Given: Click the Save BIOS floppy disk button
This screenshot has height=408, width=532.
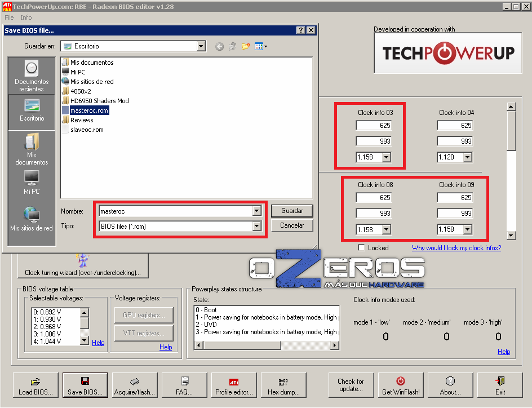Looking at the screenshot, I should coord(85,385).
